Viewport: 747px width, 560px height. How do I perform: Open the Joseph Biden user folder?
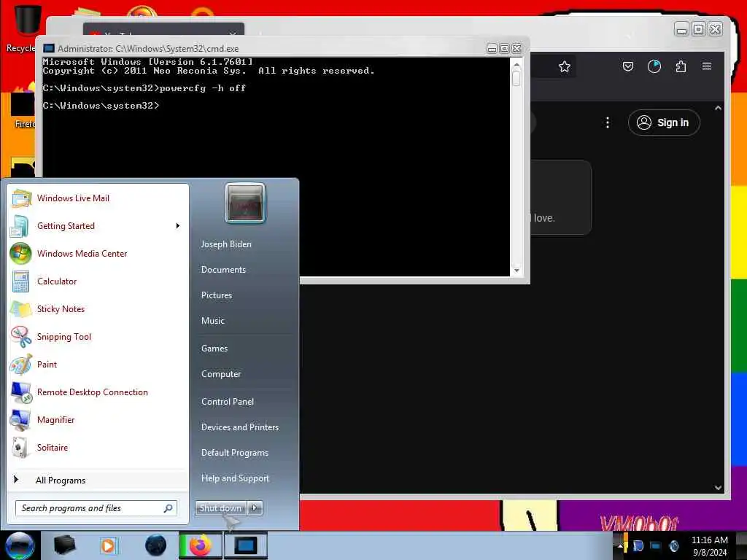(x=226, y=244)
